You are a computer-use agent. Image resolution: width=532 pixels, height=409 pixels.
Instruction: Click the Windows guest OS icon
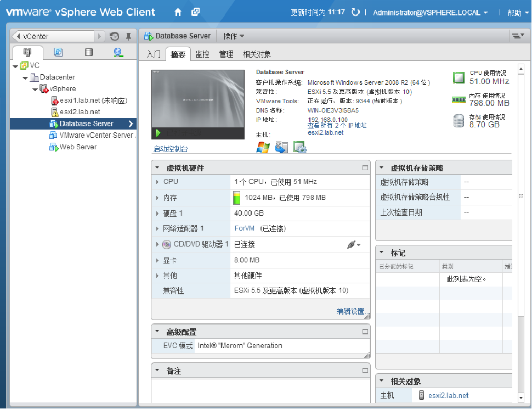click(263, 148)
